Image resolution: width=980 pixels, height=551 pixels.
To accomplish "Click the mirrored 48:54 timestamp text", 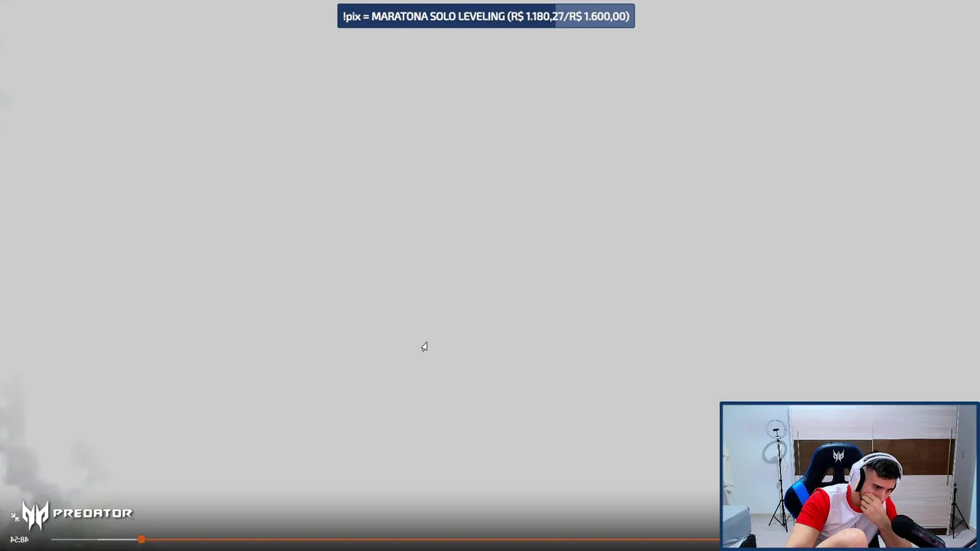I will click(19, 540).
